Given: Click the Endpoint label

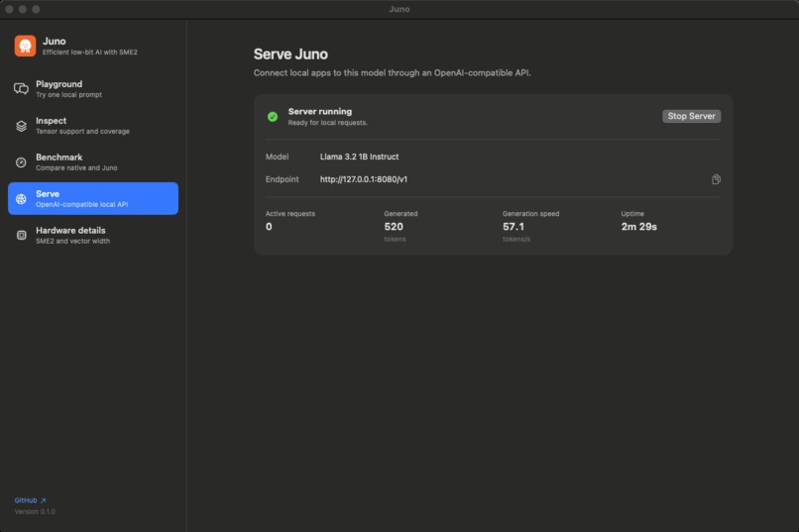Looking at the screenshot, I should pyautogui.click(x=282, y=179).
